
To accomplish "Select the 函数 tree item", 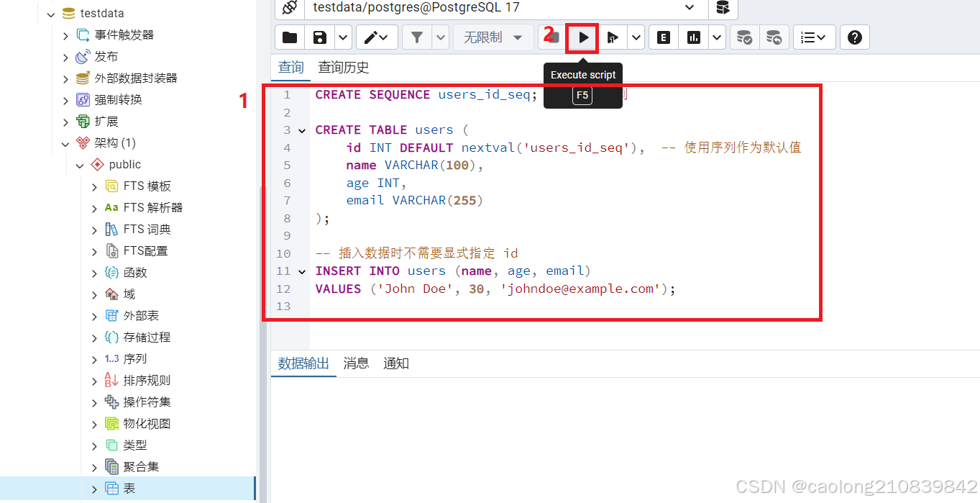I will 135,273.
